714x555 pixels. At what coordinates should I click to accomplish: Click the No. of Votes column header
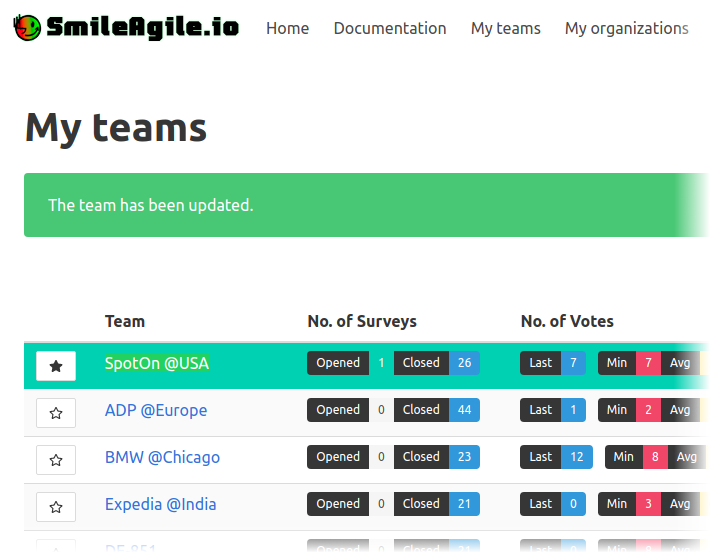pyautogui.click(x=567, y=321)
